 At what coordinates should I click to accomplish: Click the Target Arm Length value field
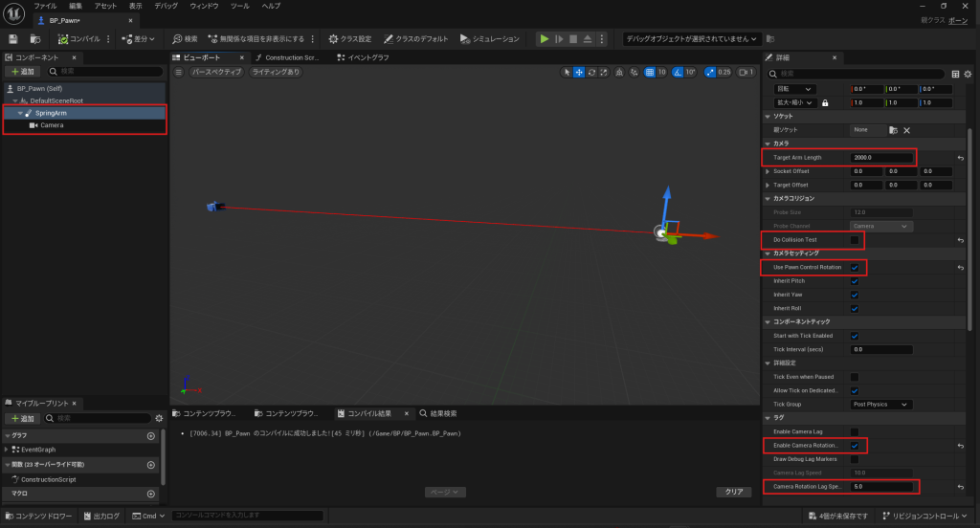click(880, 158)
